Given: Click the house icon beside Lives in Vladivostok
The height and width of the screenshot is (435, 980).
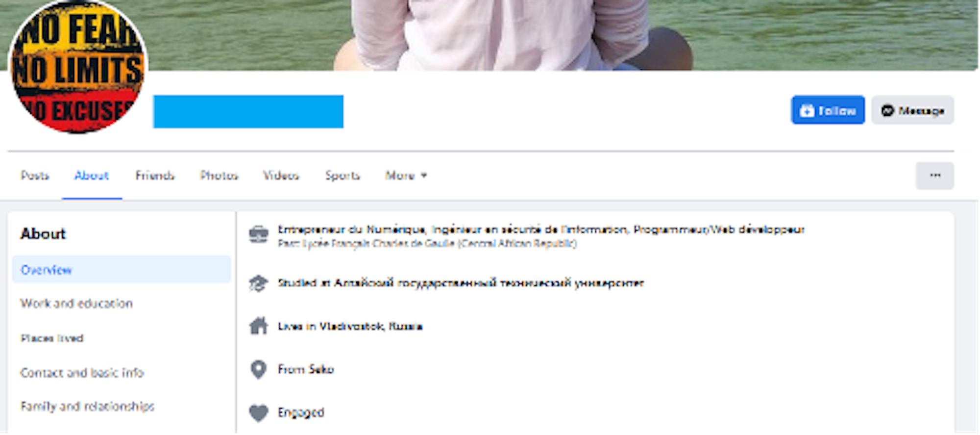Looking at the screenshot, I should (x=259, y=326).
